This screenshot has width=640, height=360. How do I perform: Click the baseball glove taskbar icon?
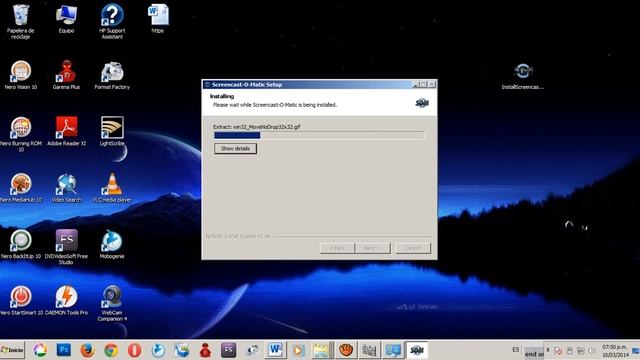click(346, 350)
